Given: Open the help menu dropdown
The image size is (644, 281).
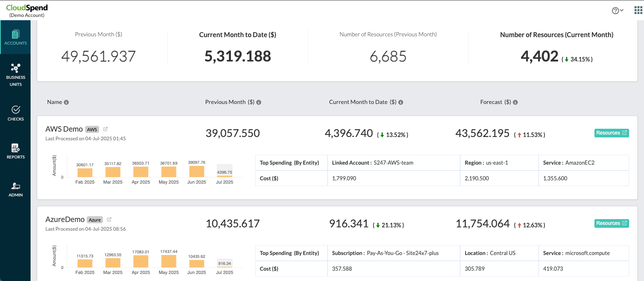Looking at the screenshot, I should tap(618, 11).
